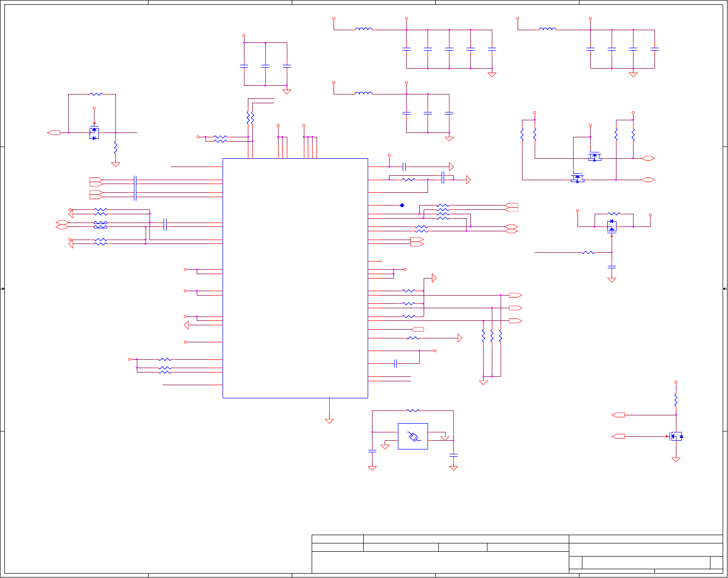Select the MOSFET below the lone pull-up resistor

point(676,436)
